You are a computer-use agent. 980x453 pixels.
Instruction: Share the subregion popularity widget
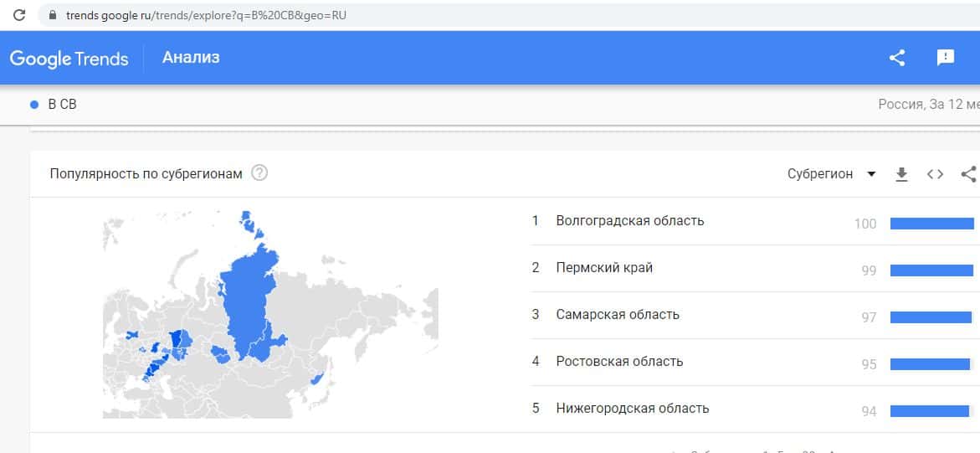968,174
